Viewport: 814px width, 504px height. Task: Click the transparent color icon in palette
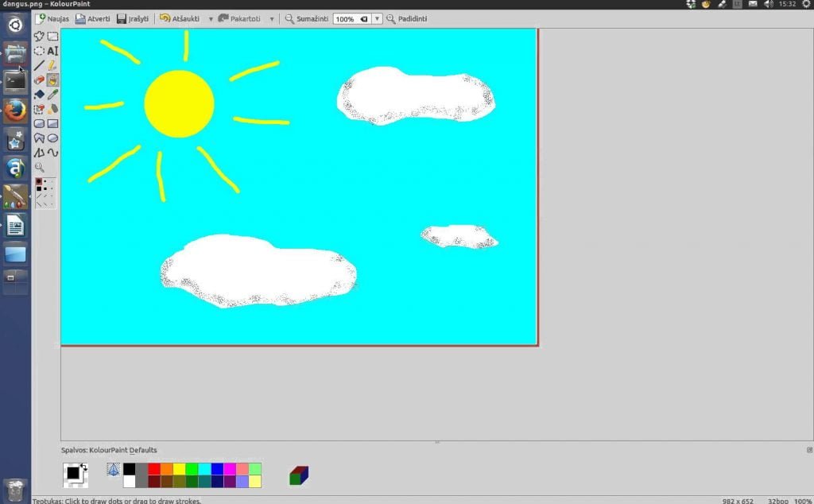(113, 470)
